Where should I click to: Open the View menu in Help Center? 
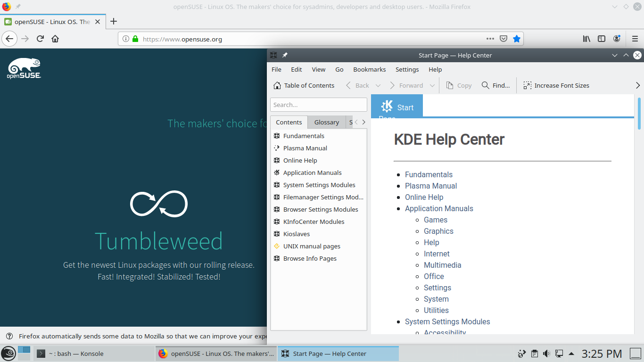[x=319, y=69]
